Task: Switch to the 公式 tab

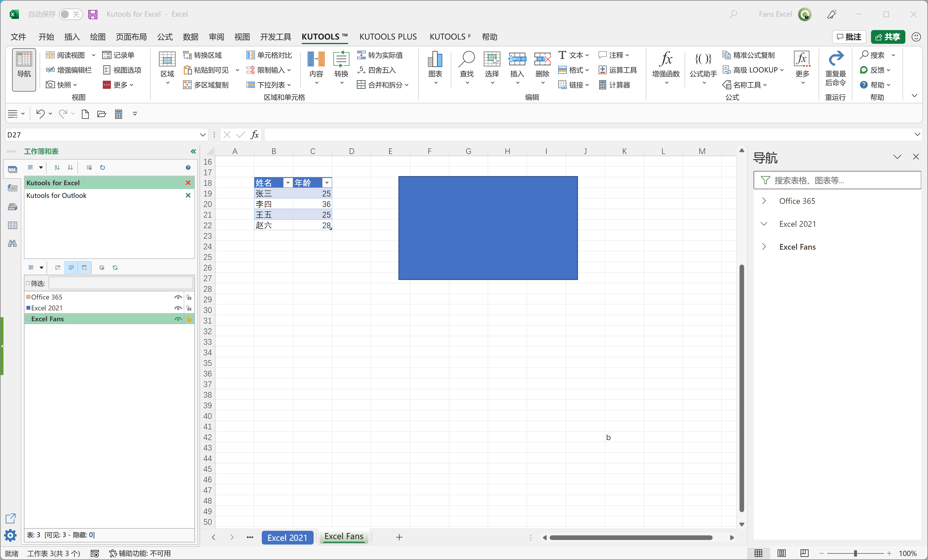Action: (x=165, y=37)
